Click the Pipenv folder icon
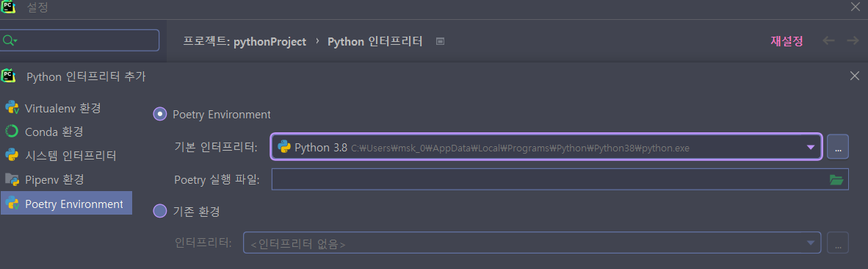 click(x=12, y=179)
